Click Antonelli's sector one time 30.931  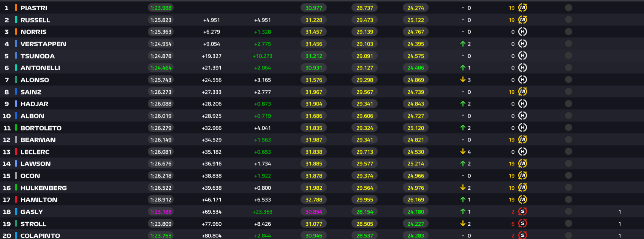[314, 68]
